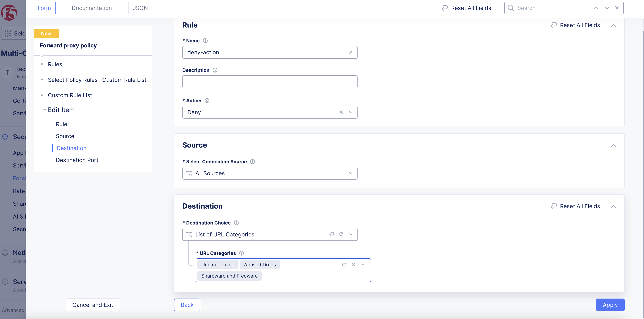Open the Notifications bell icon
Screen dimensions: 644x319
[x=5, y=253]
